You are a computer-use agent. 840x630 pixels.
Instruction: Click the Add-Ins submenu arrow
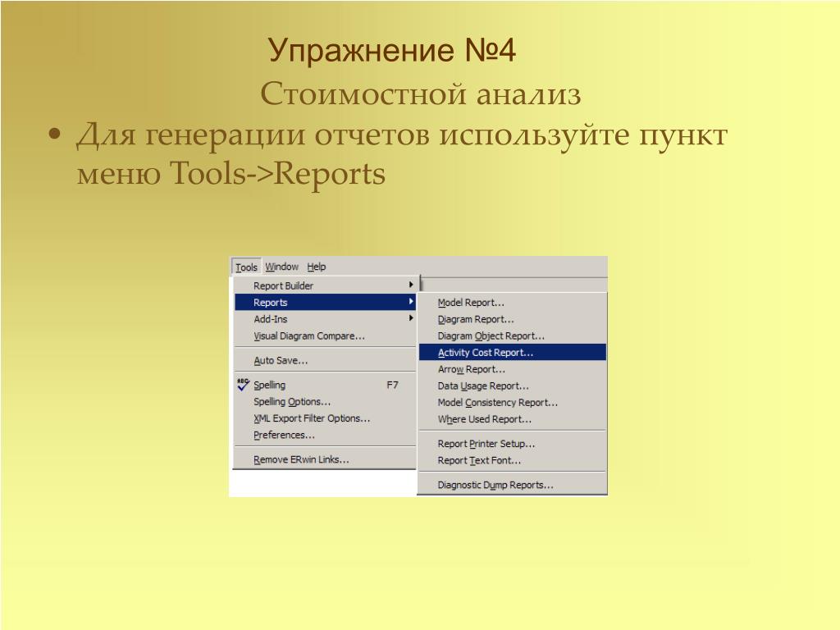(x=411, y=318)
